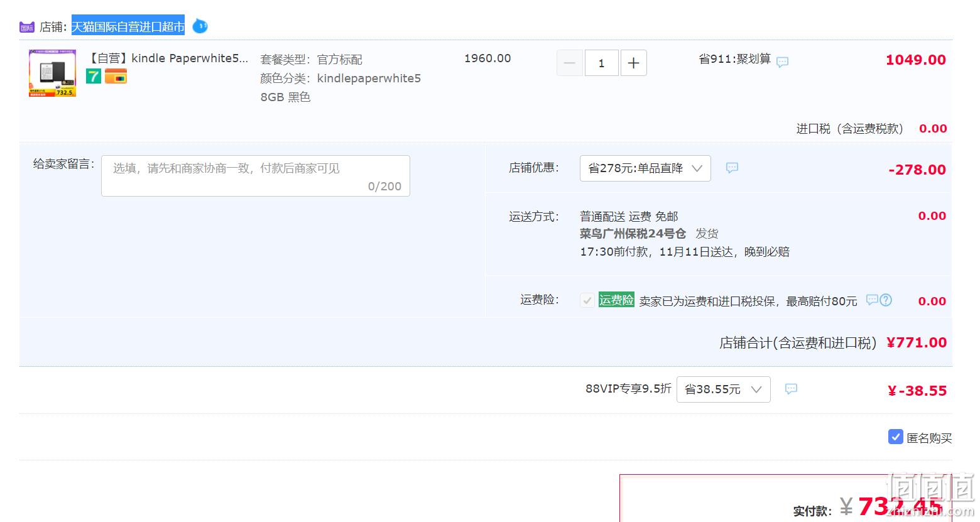
Task: Toggle the 匿名购买 anonymous purchase checkbox
Action: pos(896,437)
